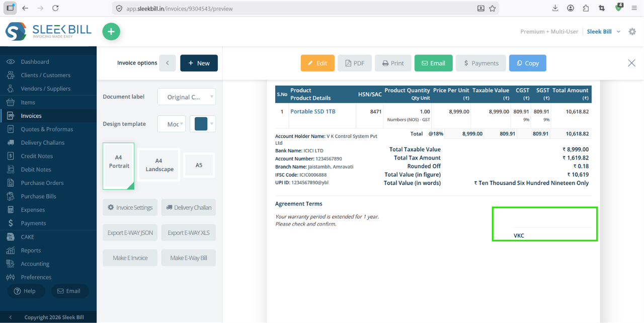
Task: Click the Delivery Challans truck icon in sidebar
Action: [11, 143]
